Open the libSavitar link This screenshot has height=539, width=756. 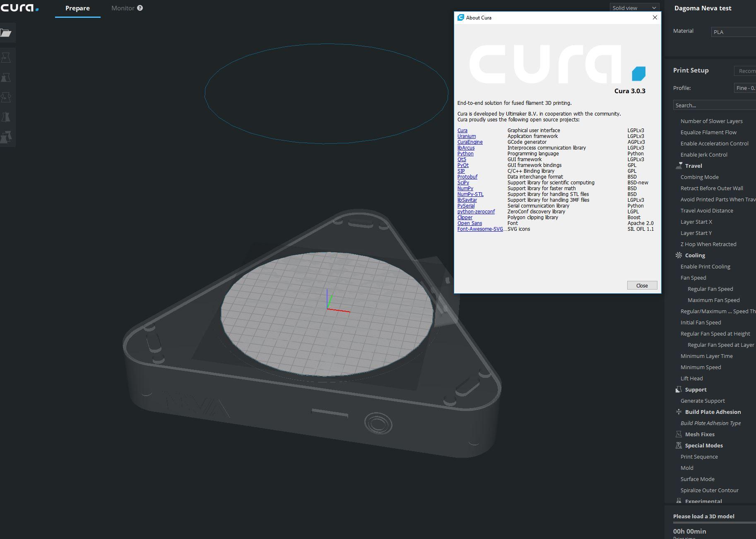[467, 200]
